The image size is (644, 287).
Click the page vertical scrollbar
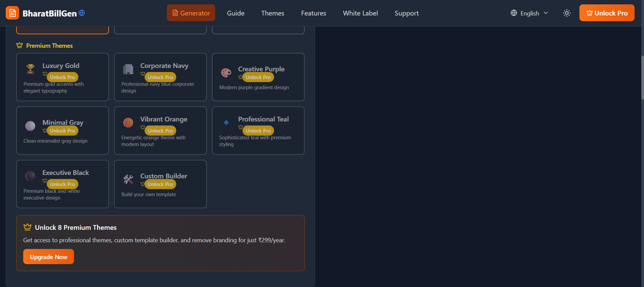point(642,77)
